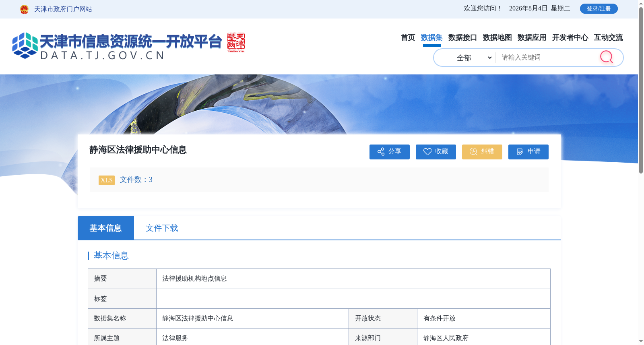The height and width of the screenshot is (345, 644).
Task: Switch to the 文件下载 tab
Action: (x=162, y=228)
